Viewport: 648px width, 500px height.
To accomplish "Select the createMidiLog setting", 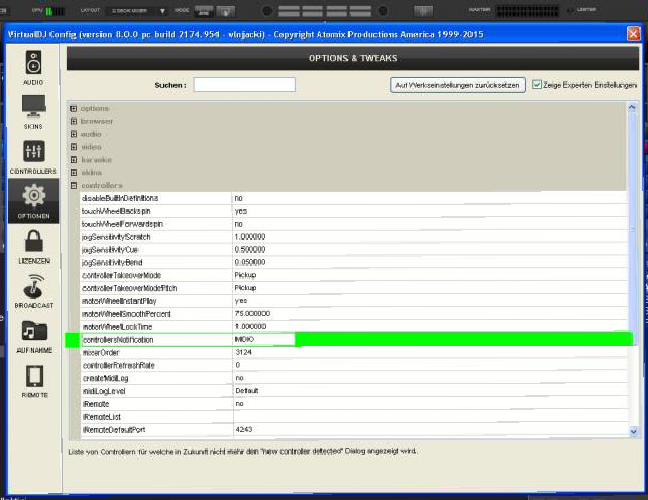I will [354, 378].
